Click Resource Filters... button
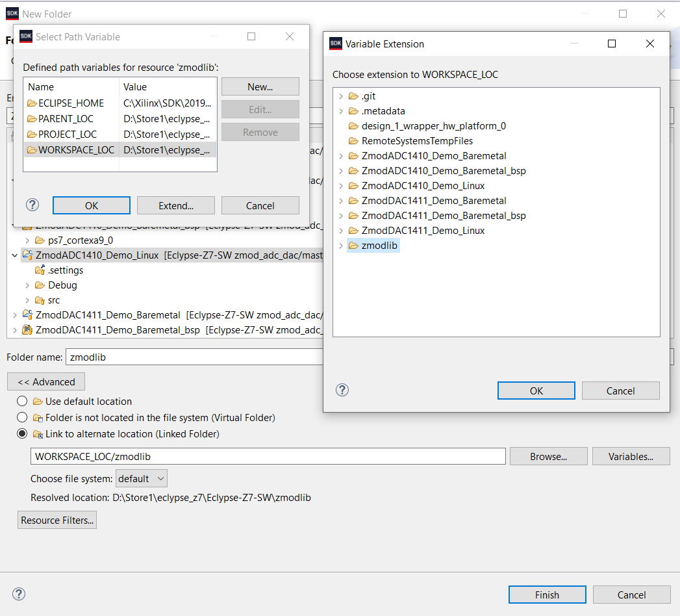Viewport: 680px width, 616px height. click(x=57, y=520)
